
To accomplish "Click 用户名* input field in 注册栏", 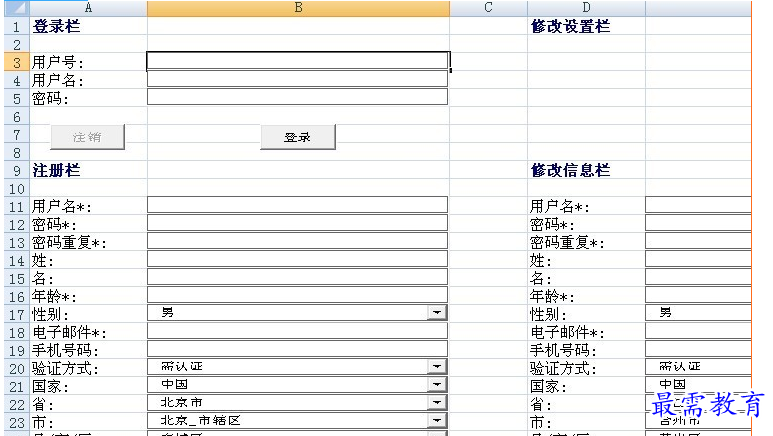I will tap(297, 205).
